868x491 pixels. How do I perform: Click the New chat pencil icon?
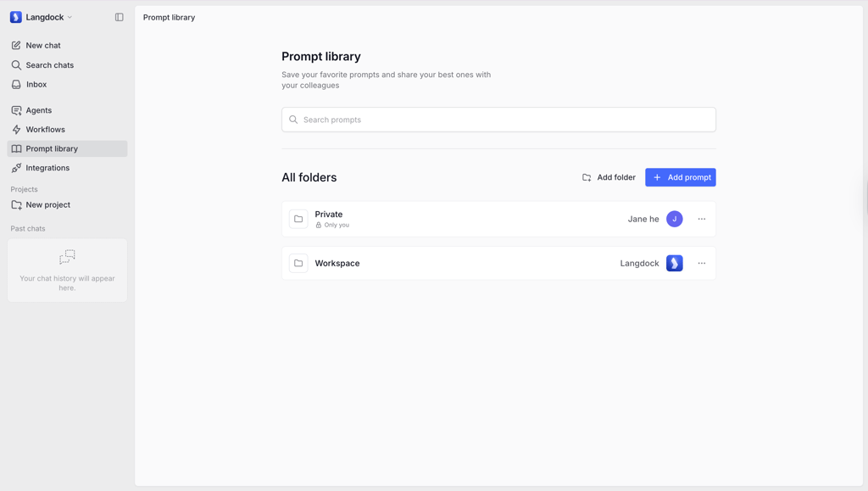[x=16, y=46]
